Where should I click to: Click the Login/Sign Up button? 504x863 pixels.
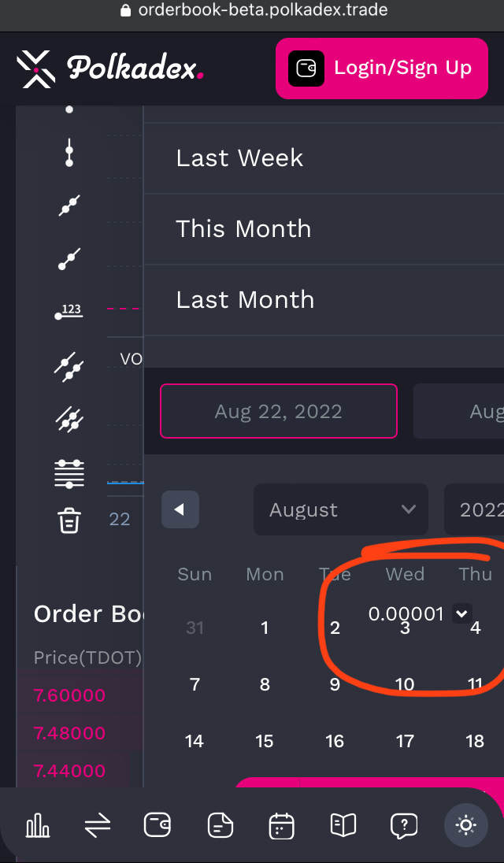point(381,68)
